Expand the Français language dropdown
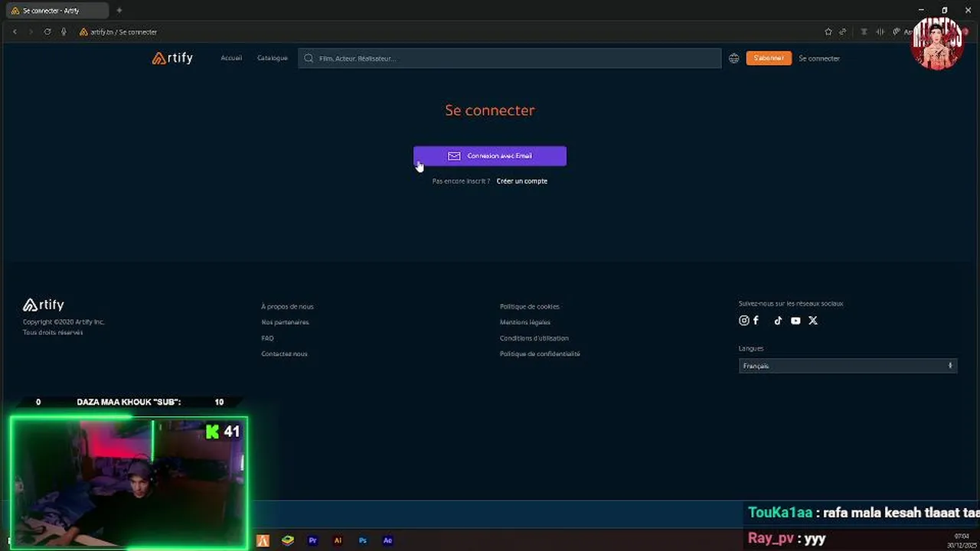 coord(848,366)
